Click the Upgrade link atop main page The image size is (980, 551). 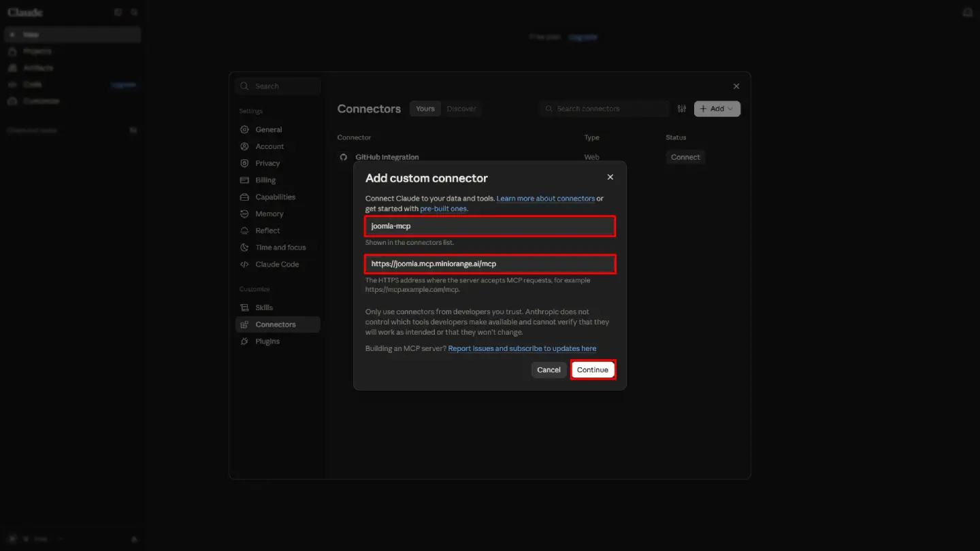(583, 37)
